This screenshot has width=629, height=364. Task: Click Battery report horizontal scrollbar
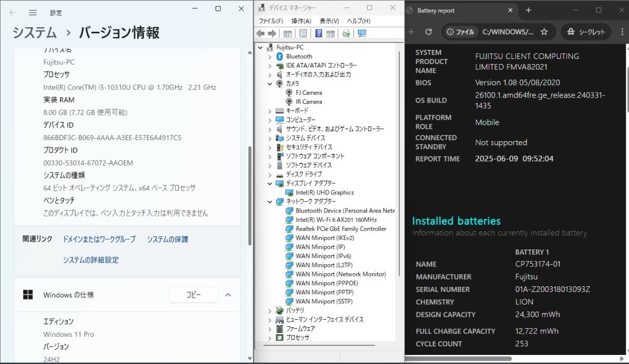(x=458, y=359)
